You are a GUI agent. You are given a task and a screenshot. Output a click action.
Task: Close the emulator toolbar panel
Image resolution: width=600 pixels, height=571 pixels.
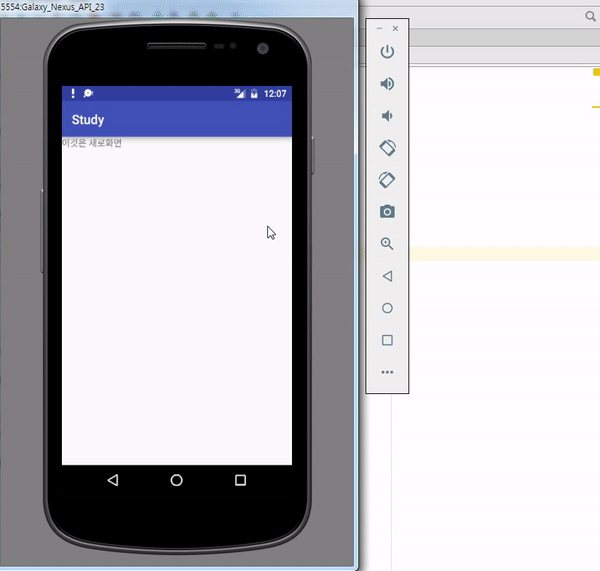coord(395,29)
